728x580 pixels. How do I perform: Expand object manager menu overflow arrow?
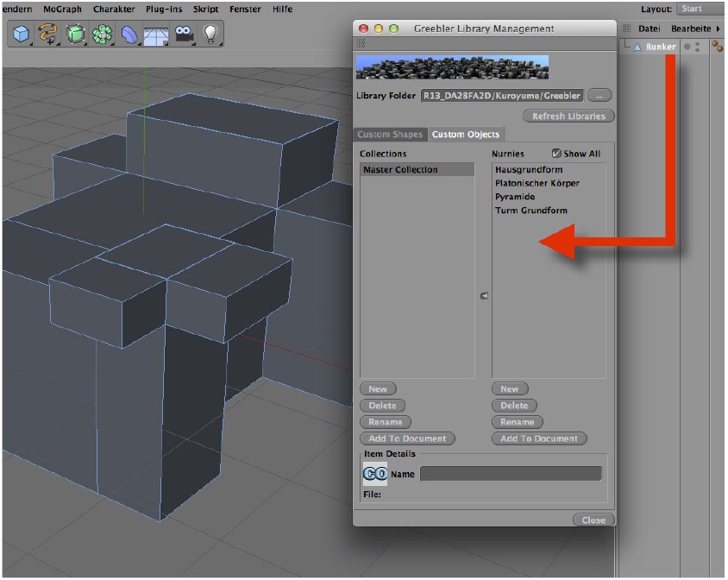(719, 28)
